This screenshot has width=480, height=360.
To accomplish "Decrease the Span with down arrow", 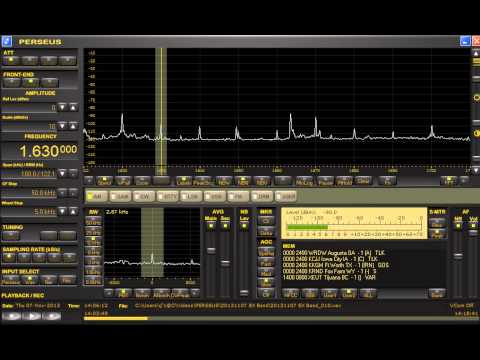I will pos(62,173).
